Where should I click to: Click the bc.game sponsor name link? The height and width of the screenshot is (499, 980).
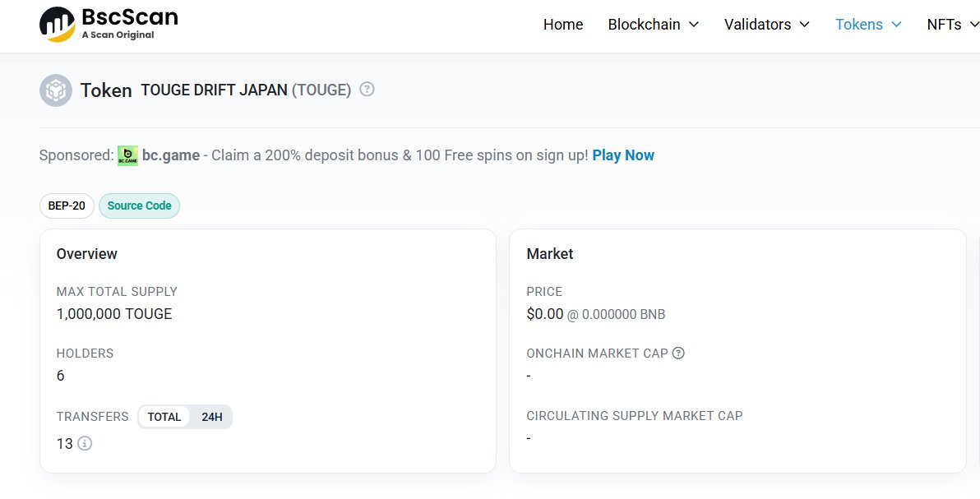pyautogui.click(x=171, y=155)
